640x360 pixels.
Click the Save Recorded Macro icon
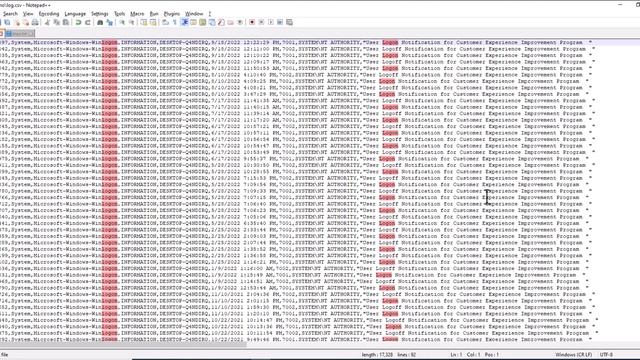(289, 22)
